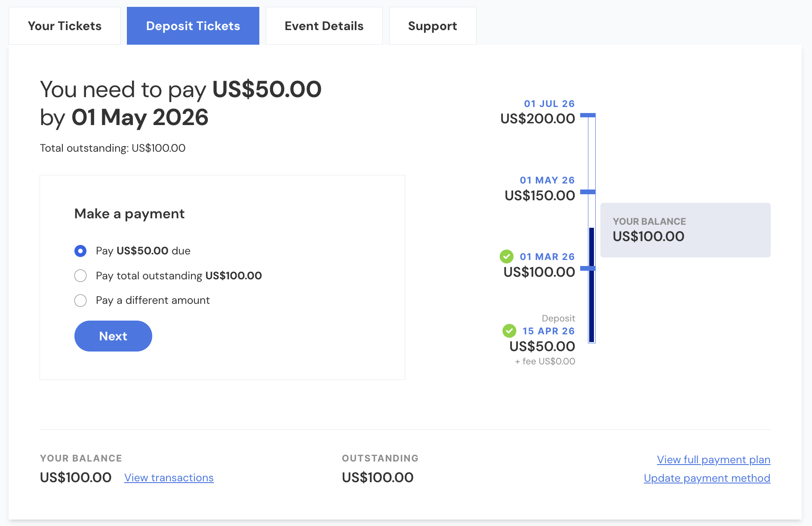Viewport: 812px width, 526px height.
Task: Click the Next button
Action: pyautogui.click(x=113, y=336)
